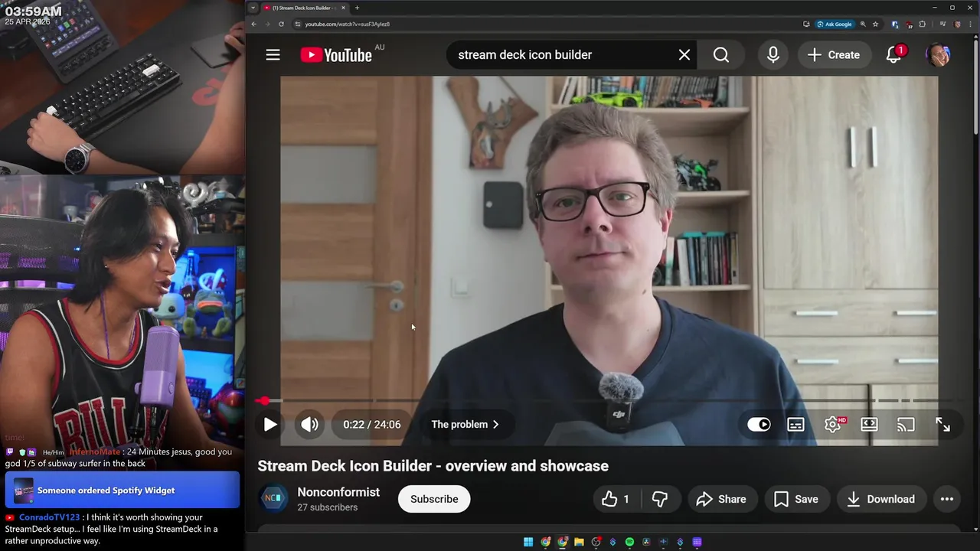980x551 pixels.
Task: Open Spotify from taskbar
Action: point(629,542)
